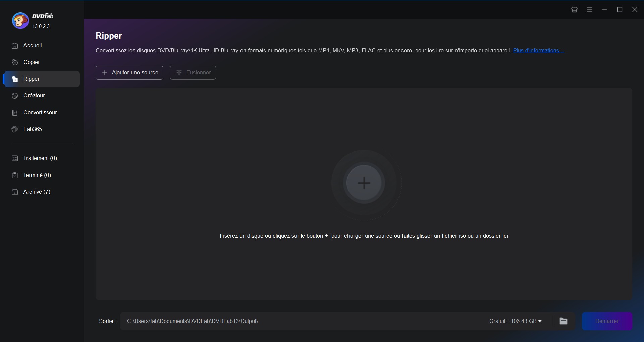644x342 pixels.
Task: Minimize the DVDFab window
Action: coord(604,10)
